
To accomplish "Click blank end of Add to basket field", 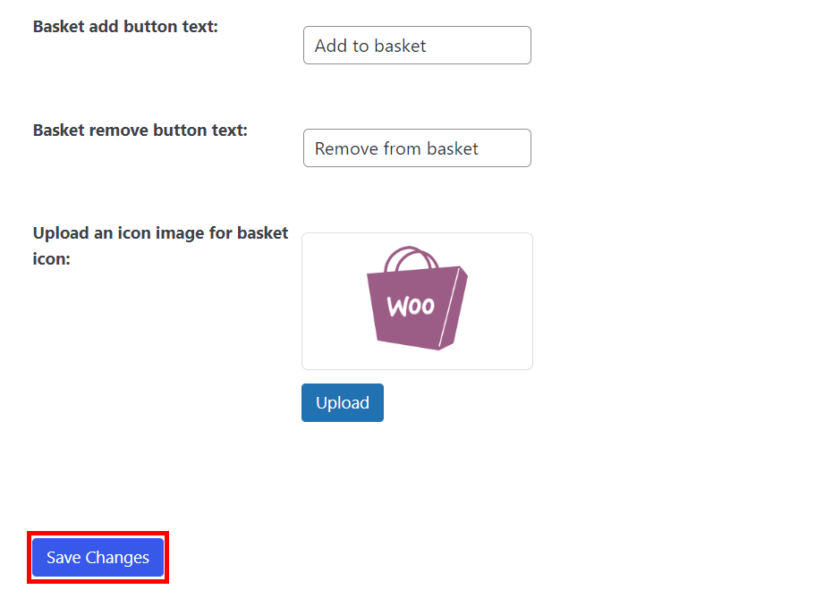I will pyautogui.click(x=477, y=46).
